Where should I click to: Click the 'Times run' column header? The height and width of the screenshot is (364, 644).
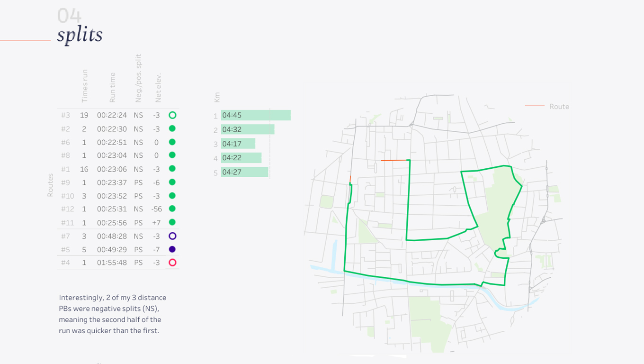[85, 86]
